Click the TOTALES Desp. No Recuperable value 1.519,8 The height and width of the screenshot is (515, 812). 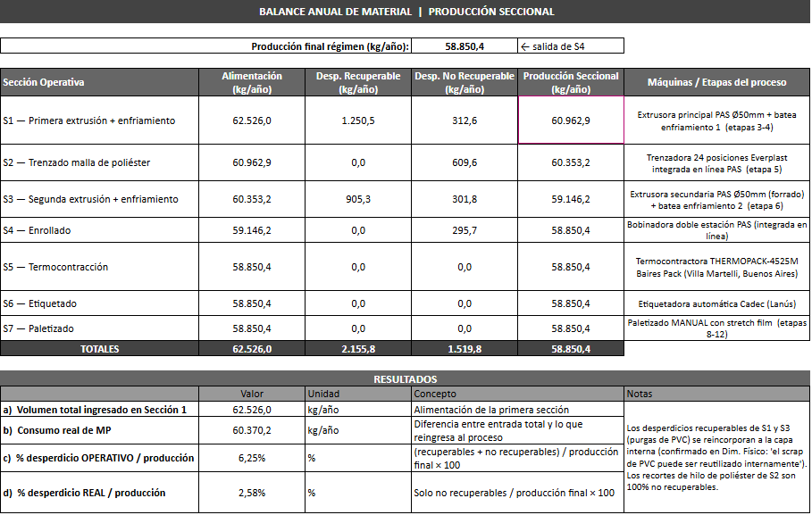point(465,349)
